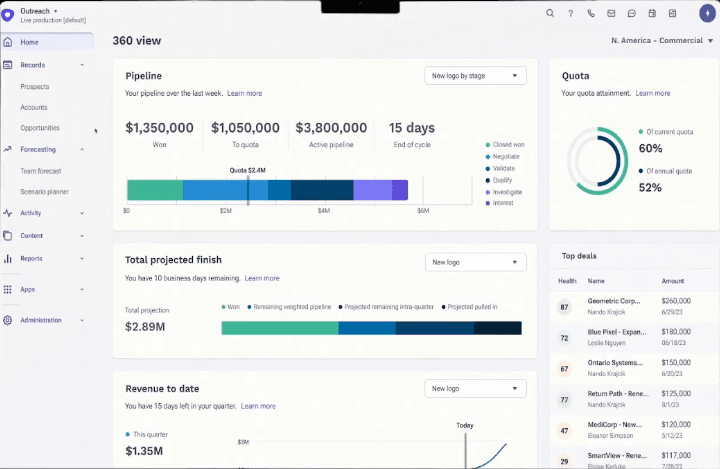Viewport: 720px width, 469px height.
Task: Open the search icon in top bar
Action: (x=550, y=13)
